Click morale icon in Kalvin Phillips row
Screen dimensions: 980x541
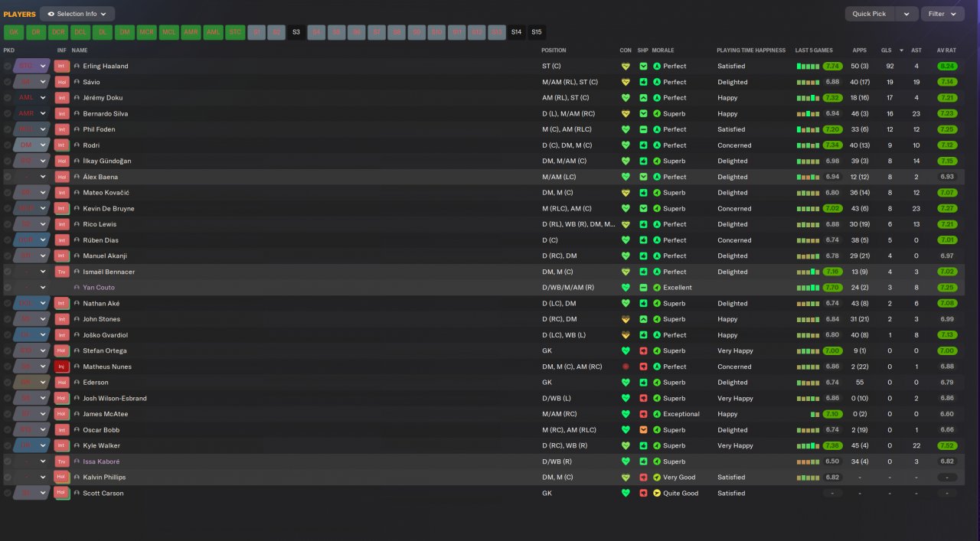[x=657, y=477]
